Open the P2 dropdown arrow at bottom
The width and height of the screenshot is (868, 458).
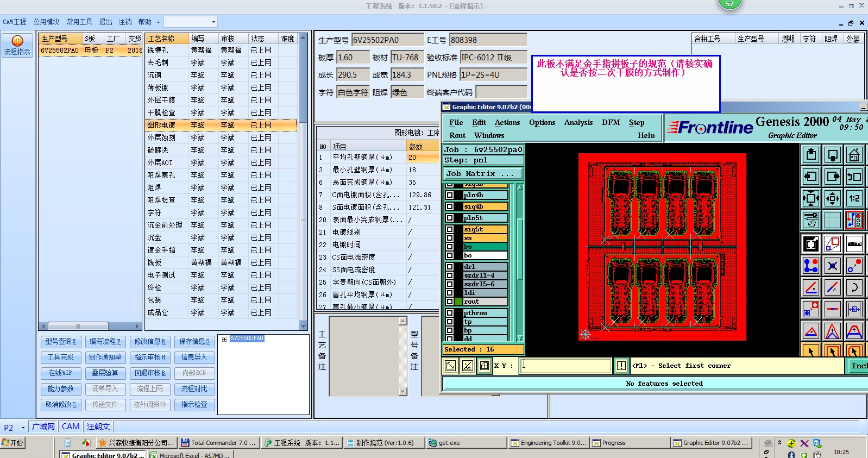pyautogui.click(x=23, y=428)
